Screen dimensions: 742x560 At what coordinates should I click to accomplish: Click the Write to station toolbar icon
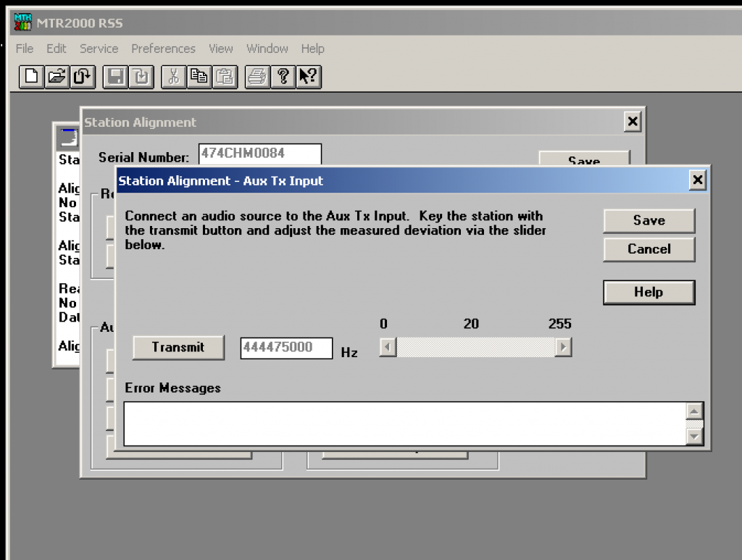click(x=141, y=77)
